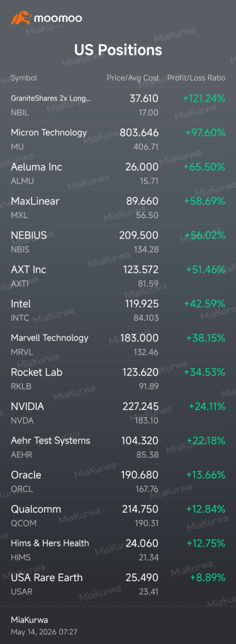
Task: Open the USA Rare Earth entry
Action: pos(118,584)
